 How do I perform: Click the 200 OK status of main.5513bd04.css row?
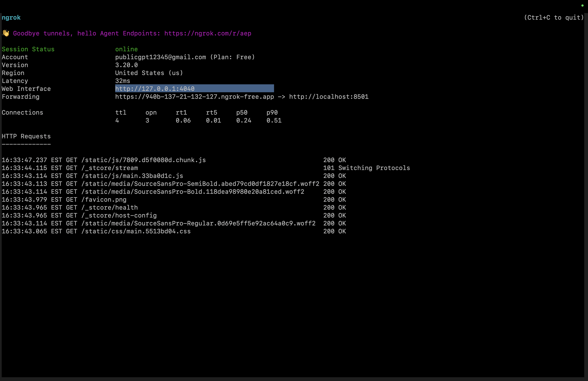[x=335, y=231]
